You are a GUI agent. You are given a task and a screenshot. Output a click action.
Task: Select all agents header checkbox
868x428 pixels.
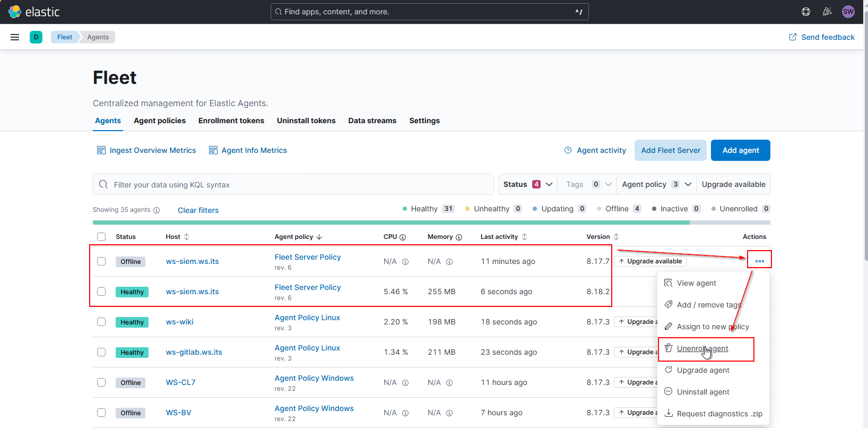pyautogui.click(x=101, y=237)
